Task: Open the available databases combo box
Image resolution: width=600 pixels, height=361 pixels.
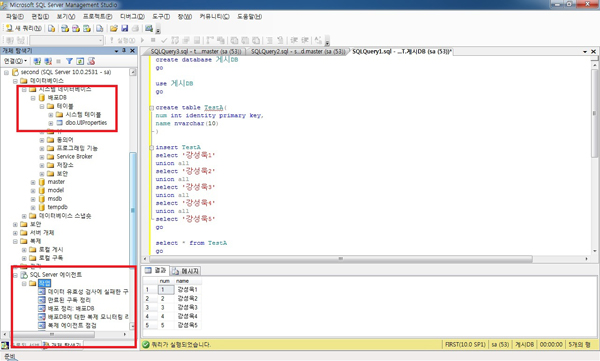Action: point(67,40)
